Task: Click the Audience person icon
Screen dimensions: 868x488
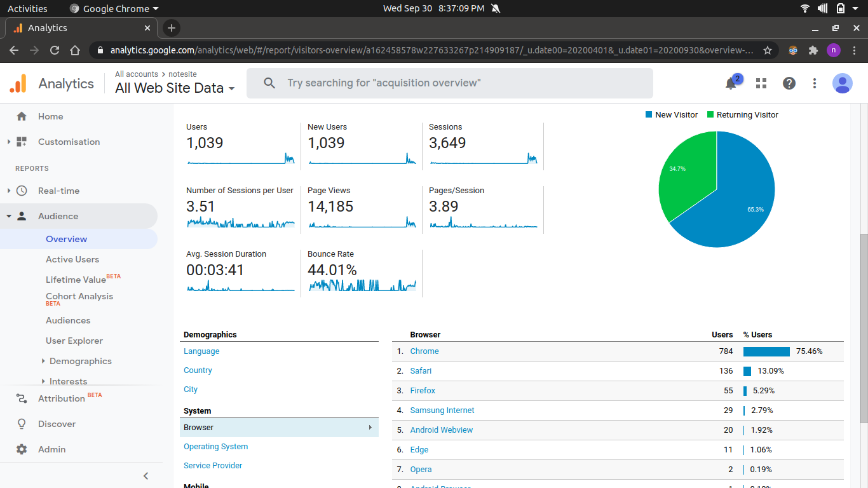Action: 22,216
